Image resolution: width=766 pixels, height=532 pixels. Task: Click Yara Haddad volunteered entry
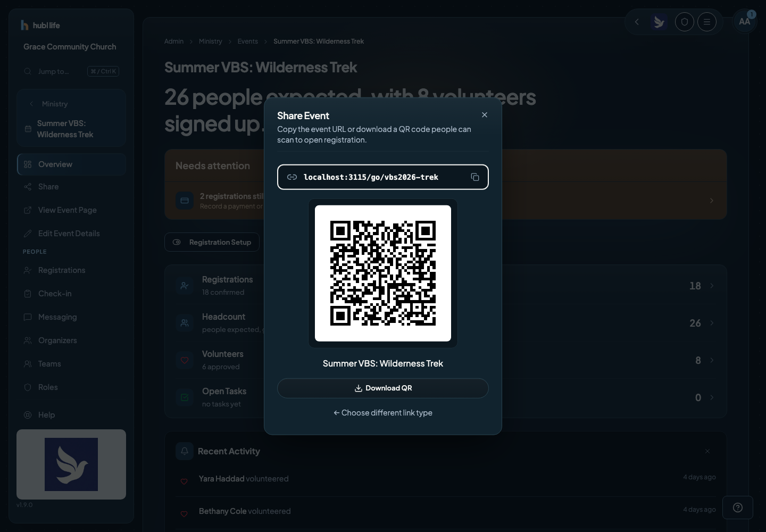click(446, 479)
